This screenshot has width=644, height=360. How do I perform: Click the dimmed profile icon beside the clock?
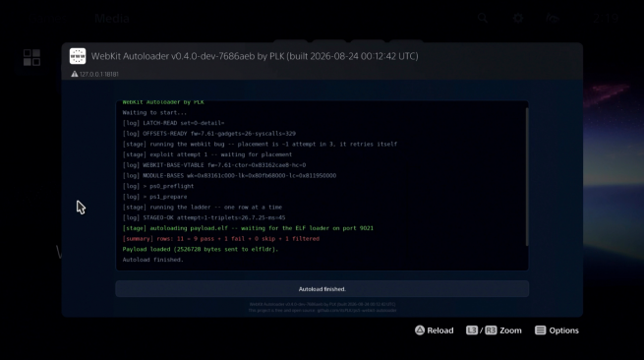tap(553, 18)
